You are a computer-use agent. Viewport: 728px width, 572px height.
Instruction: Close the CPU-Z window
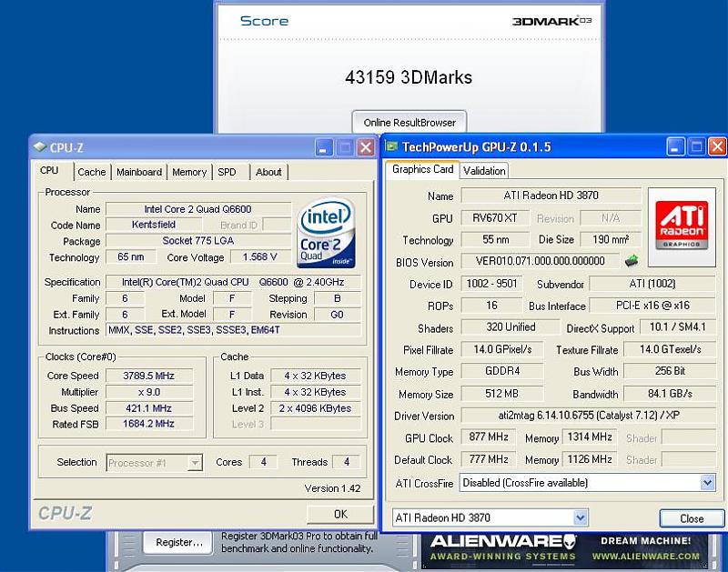[366, 148]
